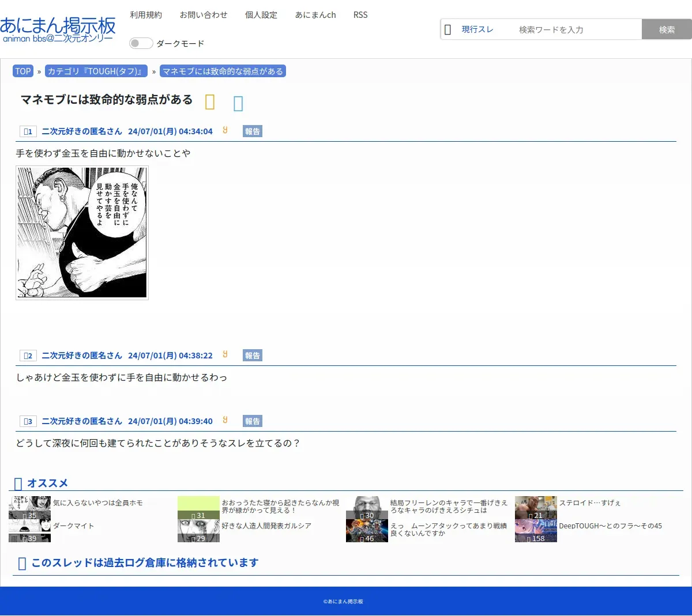The image size is (692, 616).
Task: Open recommended thread DeepTOUGH〜とのフラ〜その45
Action: pyautogui.click(x=610, y=526)
